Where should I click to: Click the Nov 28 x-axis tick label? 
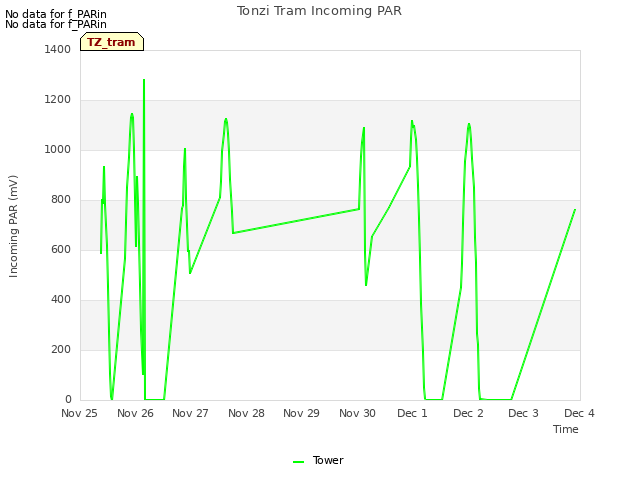(x=246, y=413)
